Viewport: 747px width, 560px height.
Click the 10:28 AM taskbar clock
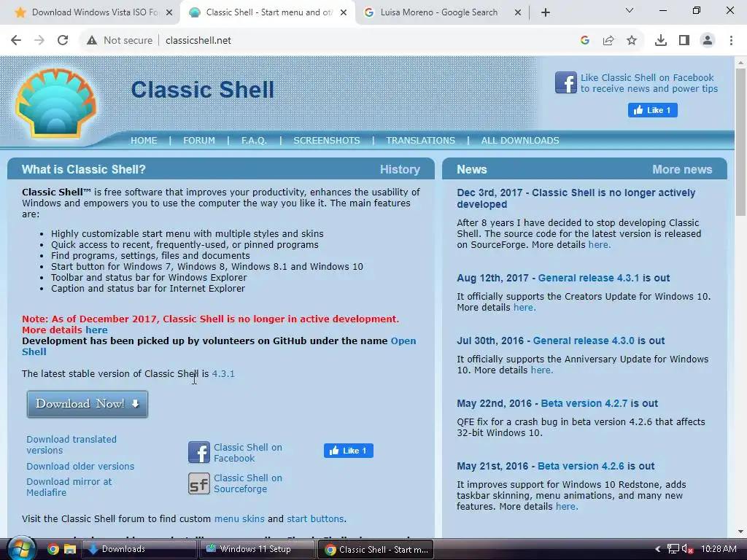point(719,549)
